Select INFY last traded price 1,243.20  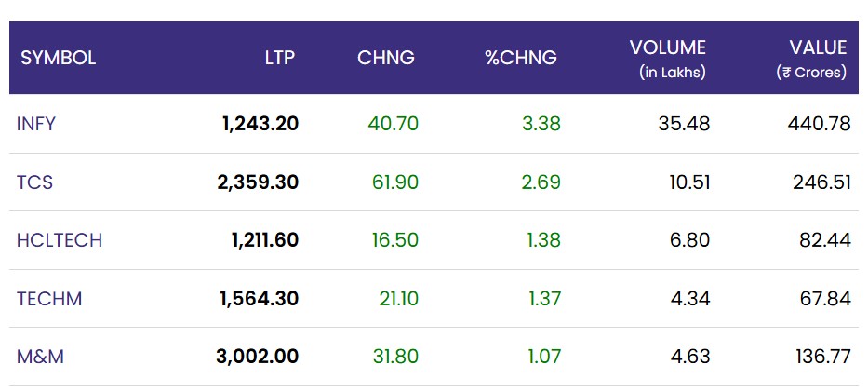pos(260,124)
